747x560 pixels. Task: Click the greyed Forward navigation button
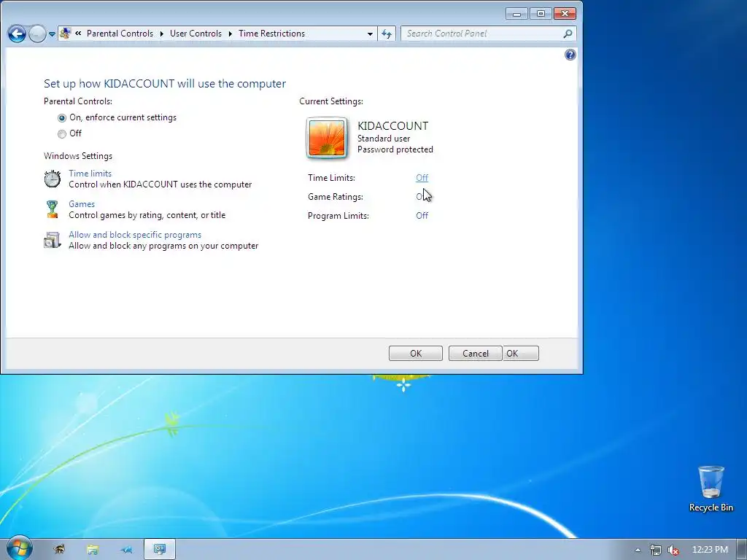[x=37, y=34]
